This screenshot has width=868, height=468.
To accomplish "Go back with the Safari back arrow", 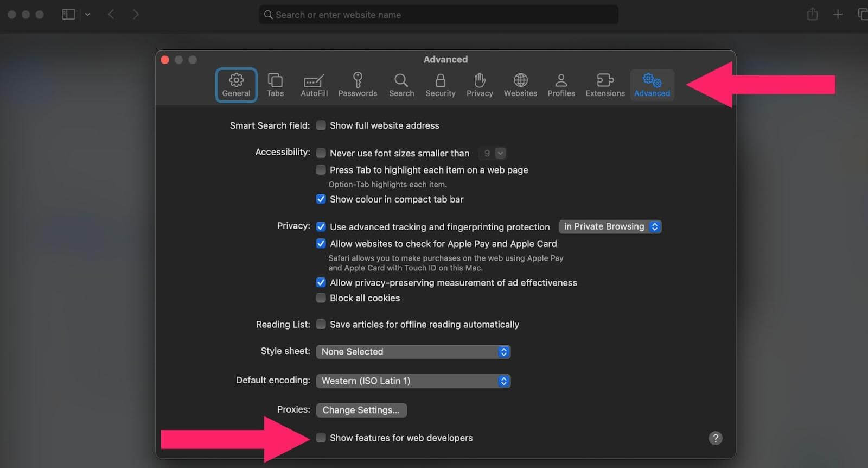I will (x=111, y=15).
